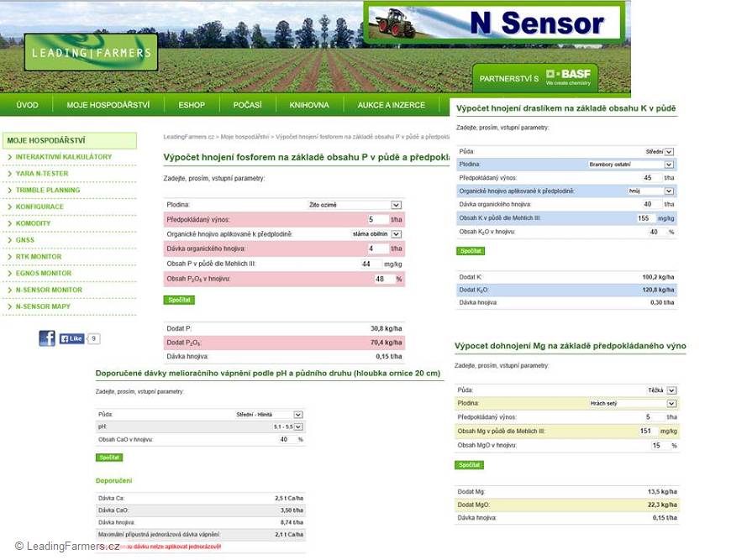This screenshot has width=747, height=560.
Task: Click the BASF partnership badge
Action: point(535,77)
